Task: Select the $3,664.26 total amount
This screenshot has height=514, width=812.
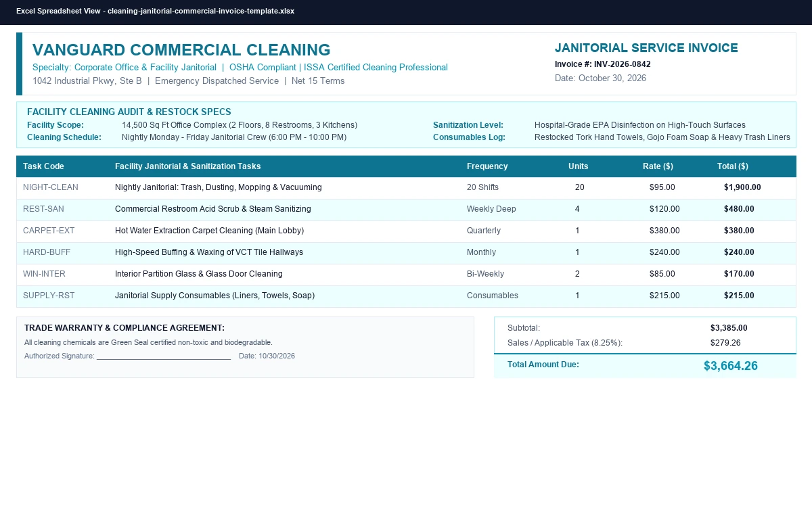Action: (x=731, y=366)
